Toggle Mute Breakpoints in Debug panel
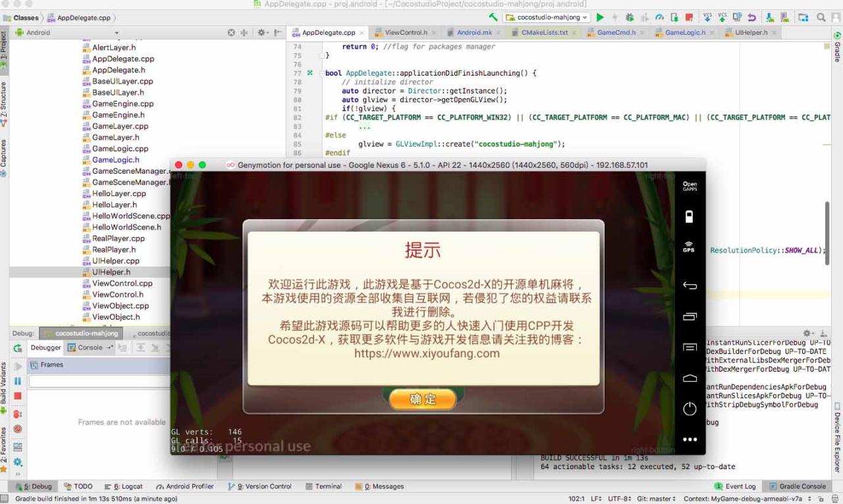 pyautogui.click(x=18, y=429)
